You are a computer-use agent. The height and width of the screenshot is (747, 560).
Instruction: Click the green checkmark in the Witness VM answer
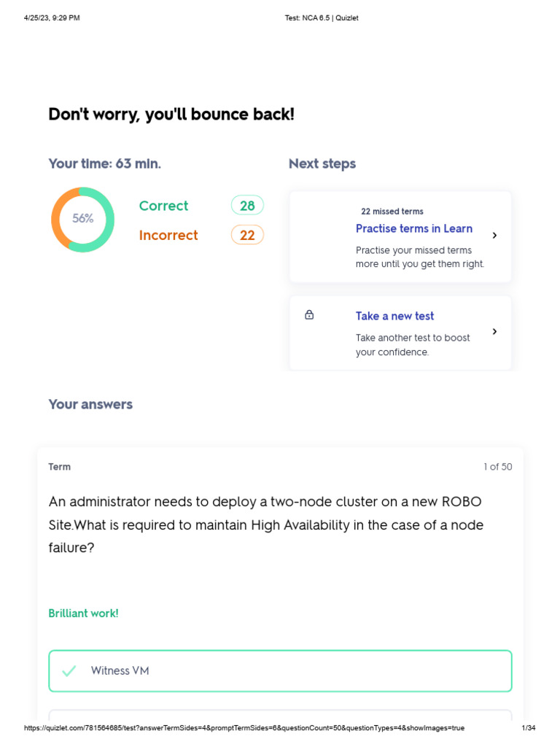(x=69, y=671)
